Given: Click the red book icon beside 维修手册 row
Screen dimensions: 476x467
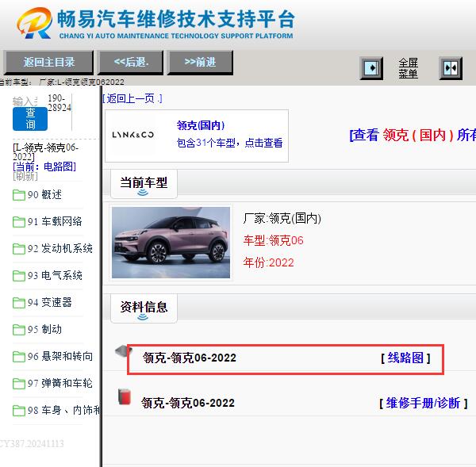Looking at the screenshot, I should point(125,396).
